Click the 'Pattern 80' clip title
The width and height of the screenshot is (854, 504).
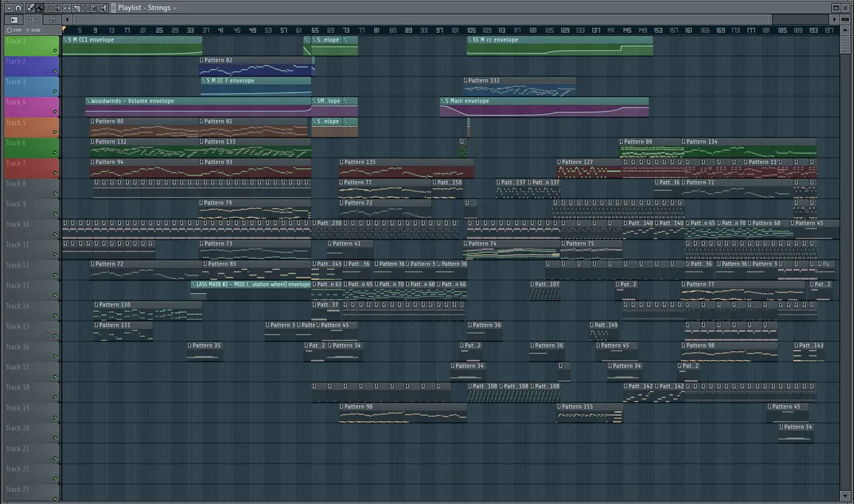[109, 121]
